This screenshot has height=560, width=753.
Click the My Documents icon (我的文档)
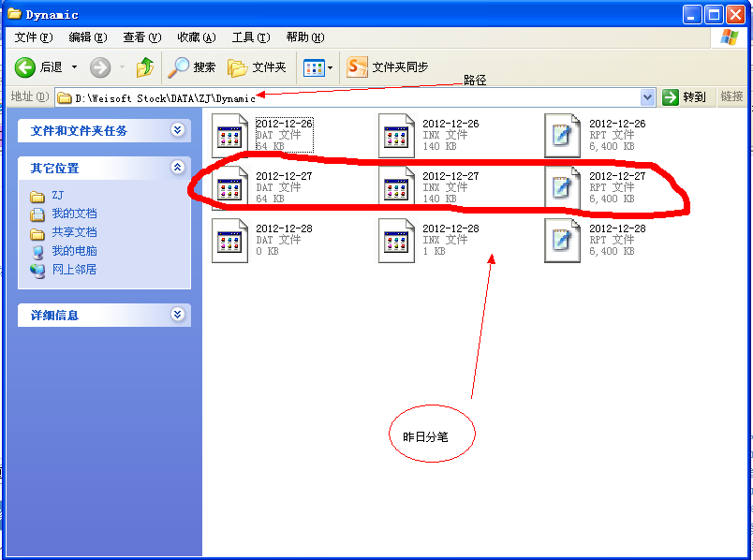37,214
